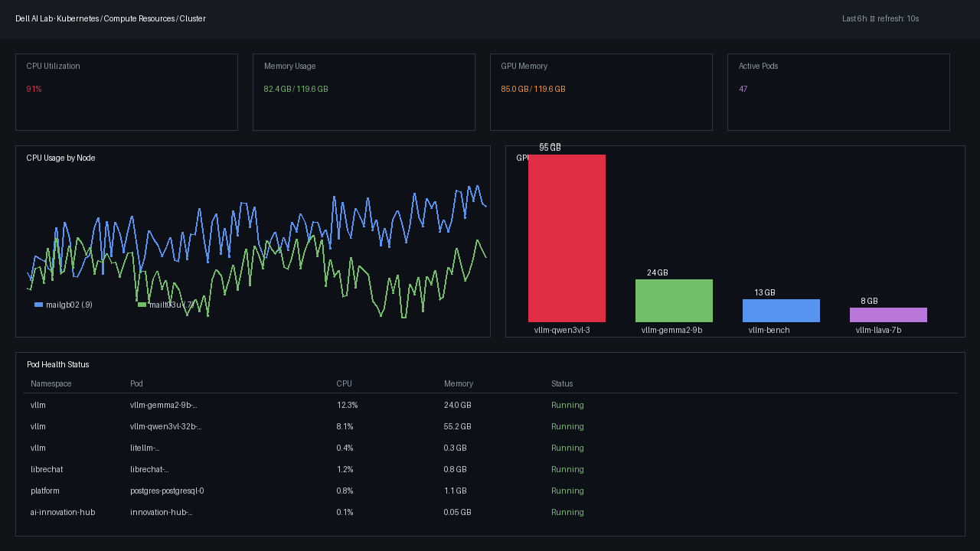Sort by the Namespace column header
This screenshot has width=980, height=551.
point(51,384)
